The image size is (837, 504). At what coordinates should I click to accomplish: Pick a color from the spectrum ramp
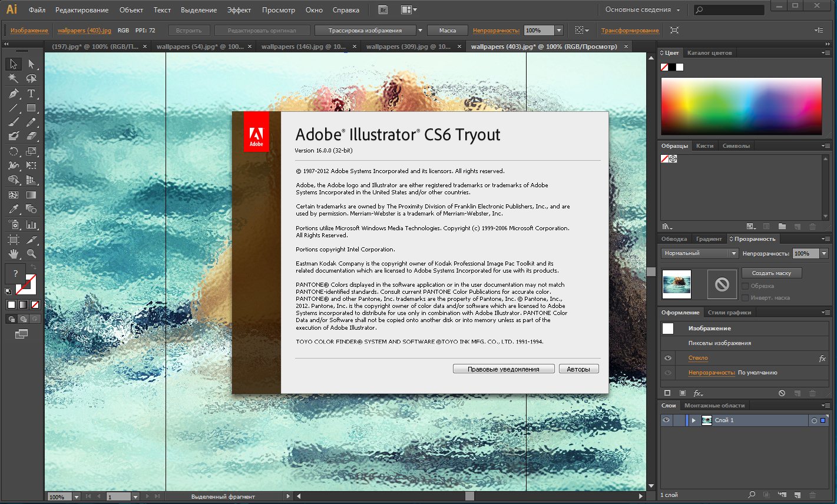pyautogui.click(x=741, y=107)
